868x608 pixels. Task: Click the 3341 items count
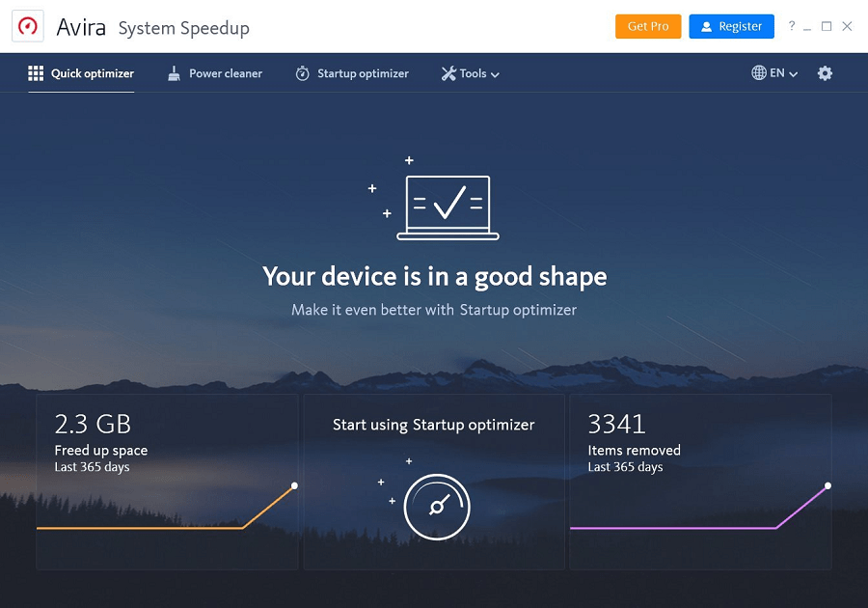point(616,425)
